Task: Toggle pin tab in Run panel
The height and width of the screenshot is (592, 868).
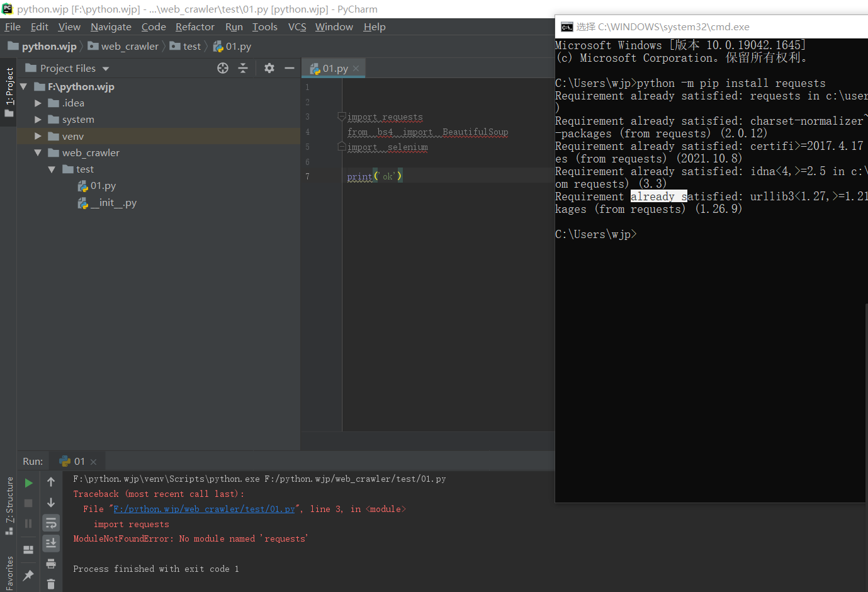Action: click(x=28, y=576)
